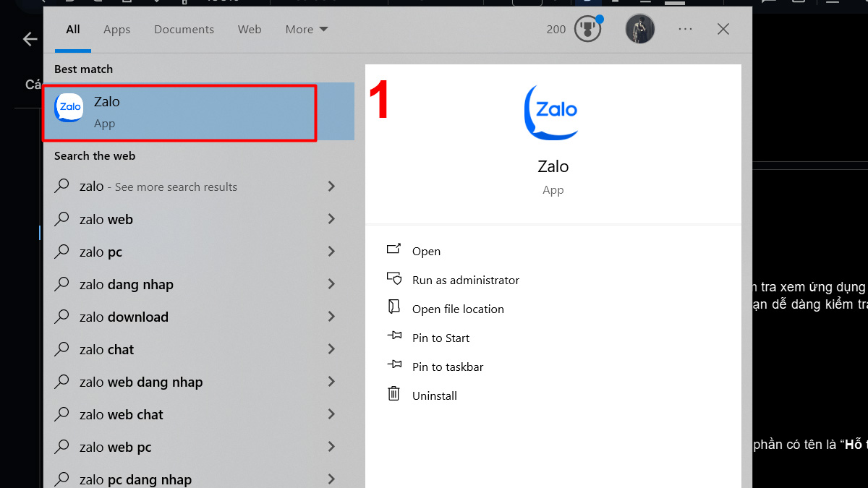Click the large Zalo logo in preview pane
The image size is (868, 488).
552,112
